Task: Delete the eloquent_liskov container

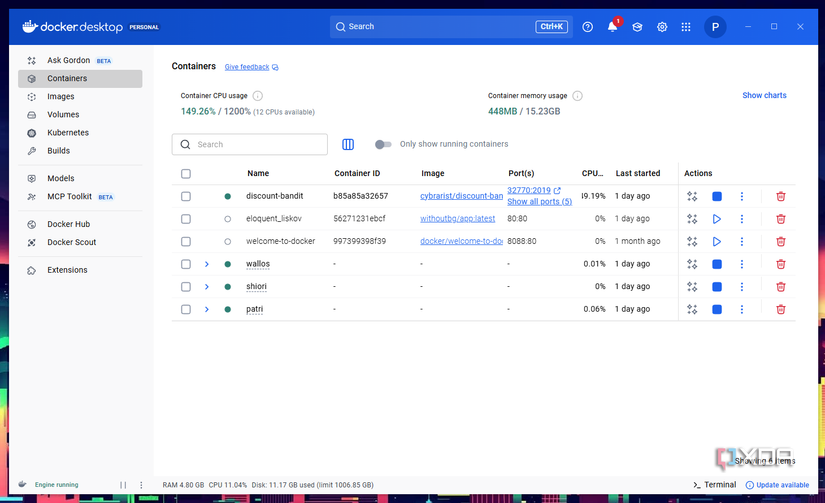Action: tap(781, 219)
